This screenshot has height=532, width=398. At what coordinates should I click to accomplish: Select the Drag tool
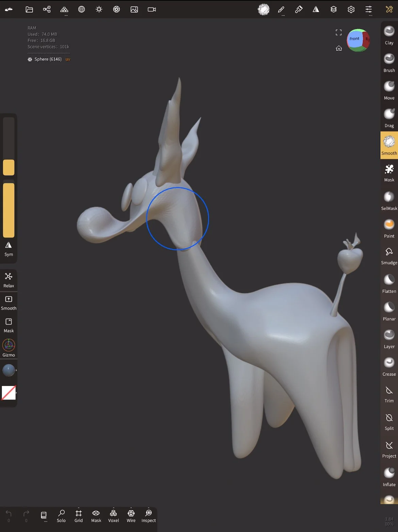[389, 118]
